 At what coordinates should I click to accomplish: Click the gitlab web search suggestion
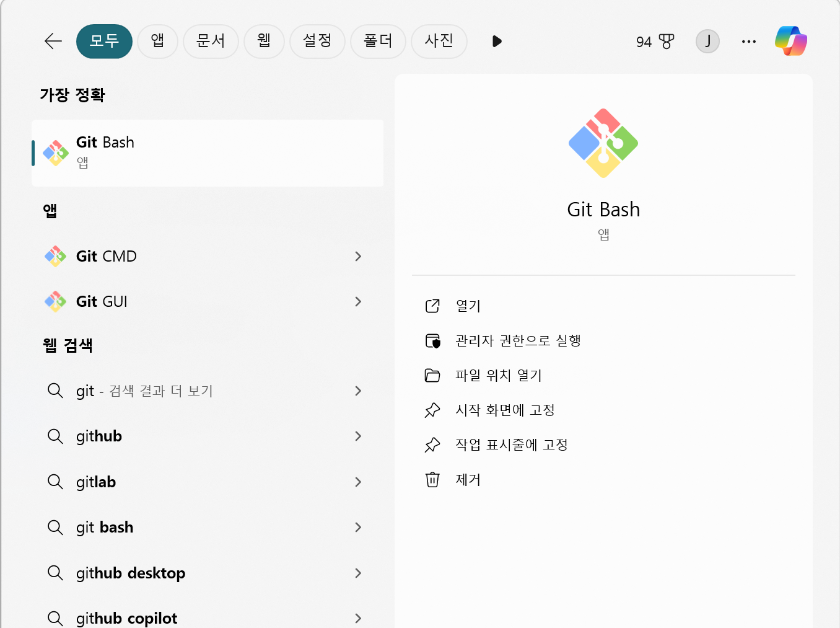pos(208,482)
